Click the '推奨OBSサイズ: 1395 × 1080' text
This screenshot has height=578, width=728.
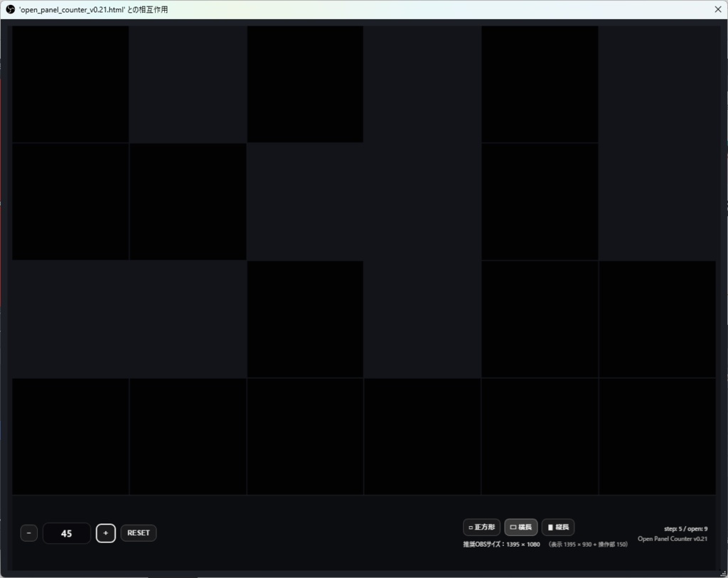point(501,544)
